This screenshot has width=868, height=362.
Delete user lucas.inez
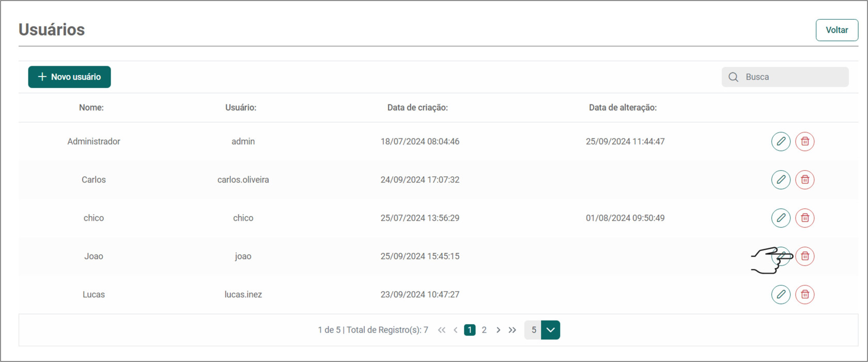804,294
